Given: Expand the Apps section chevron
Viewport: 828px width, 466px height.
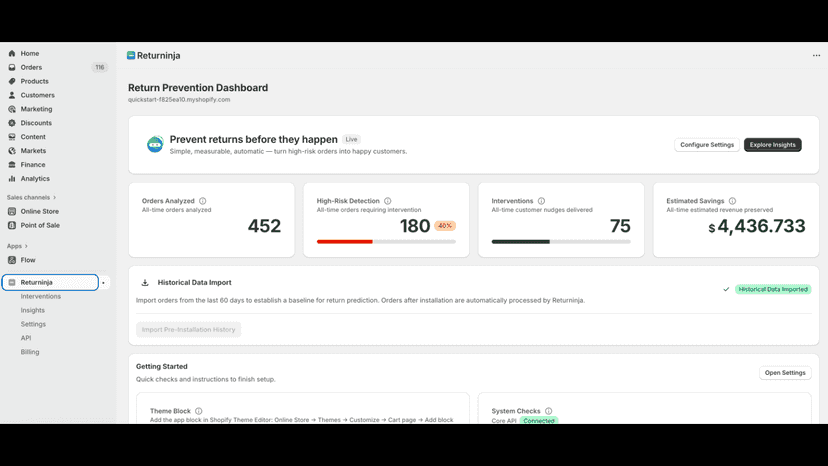Looking at the screenshot, I should point(26,246).
